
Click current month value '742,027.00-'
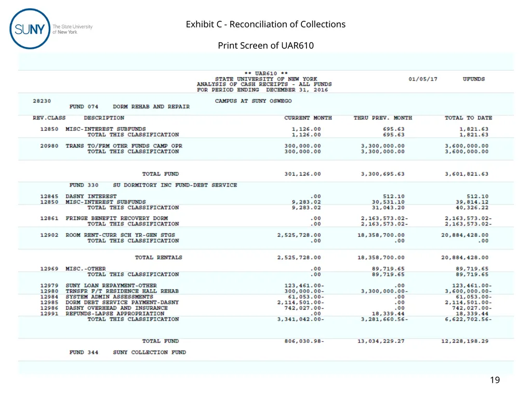point(304,308)
